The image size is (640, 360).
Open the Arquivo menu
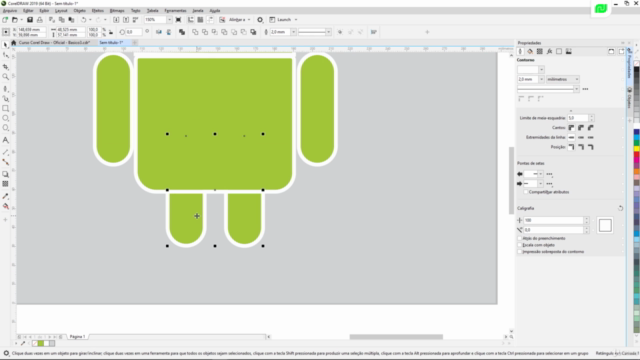click(x=10, y=11)
